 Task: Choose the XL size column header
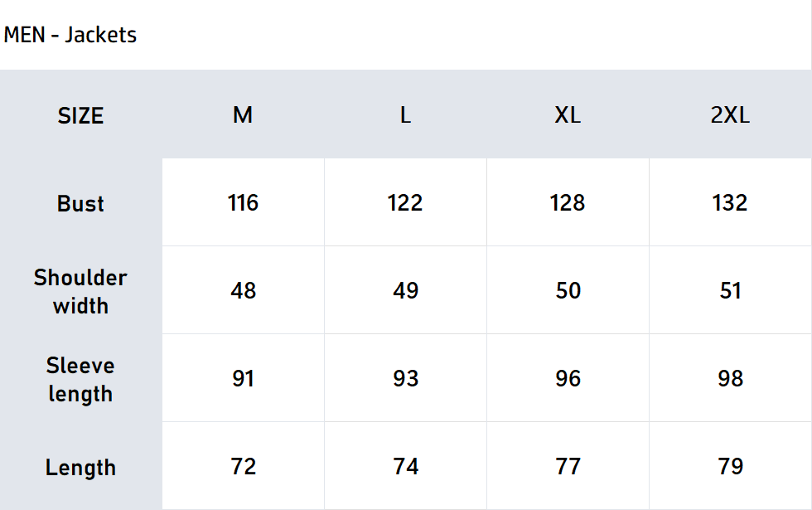[568, 115]
